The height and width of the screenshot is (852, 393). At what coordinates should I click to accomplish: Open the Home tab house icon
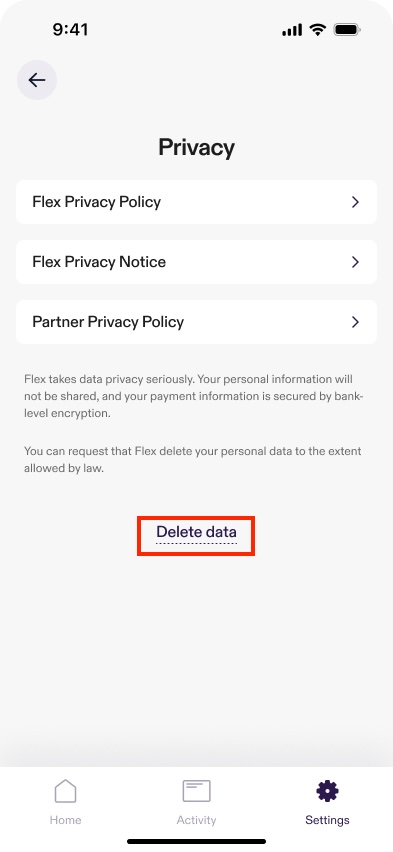tap(65, 791)
